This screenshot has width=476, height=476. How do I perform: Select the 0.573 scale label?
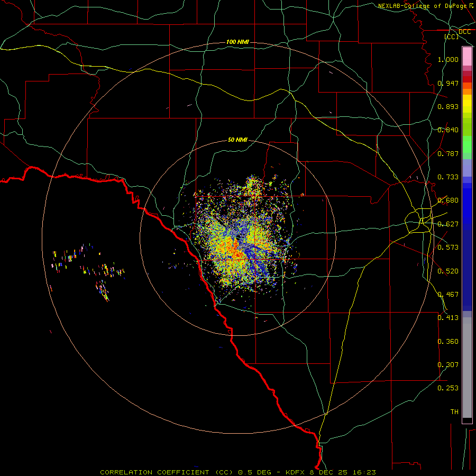tap(448, 248)
